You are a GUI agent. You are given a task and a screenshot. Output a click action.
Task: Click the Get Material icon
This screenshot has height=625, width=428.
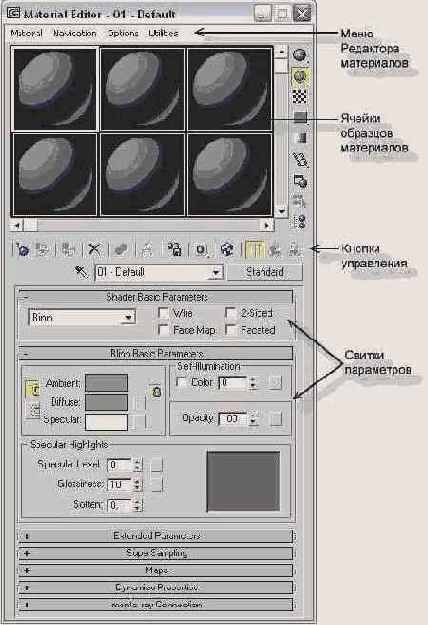(x=23, y=250)
